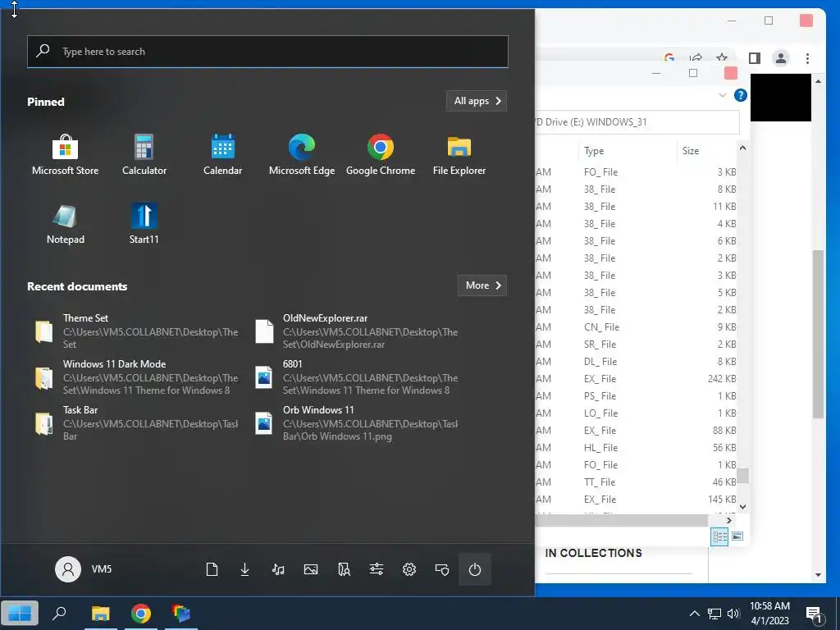Click the Start menu search box
The image size is (840, 630).
point(268,52)
